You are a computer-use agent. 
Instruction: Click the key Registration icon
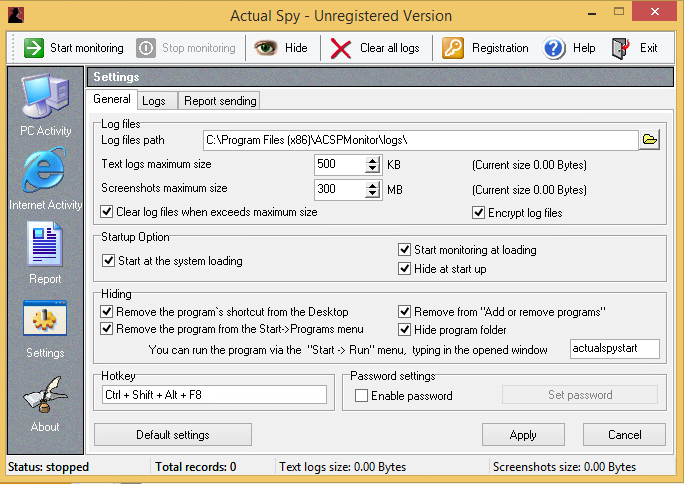click(x=453, y=48)
